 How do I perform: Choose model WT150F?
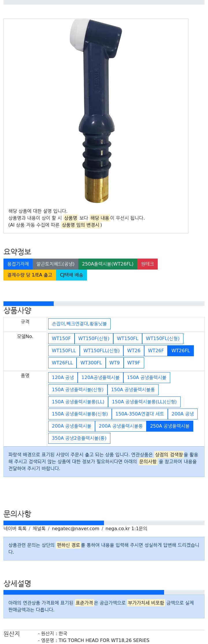(61, 338)
